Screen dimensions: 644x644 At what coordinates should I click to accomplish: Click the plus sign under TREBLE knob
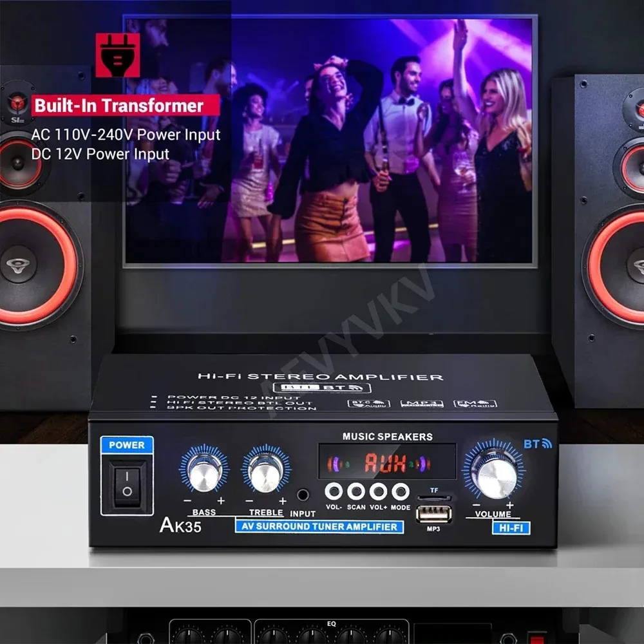click(283, 501)
